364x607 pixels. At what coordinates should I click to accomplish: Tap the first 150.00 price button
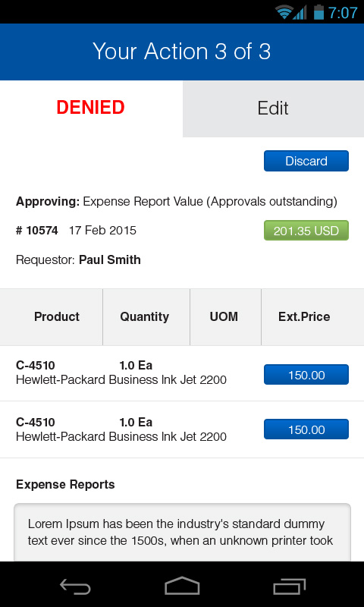tap(306, 375)
